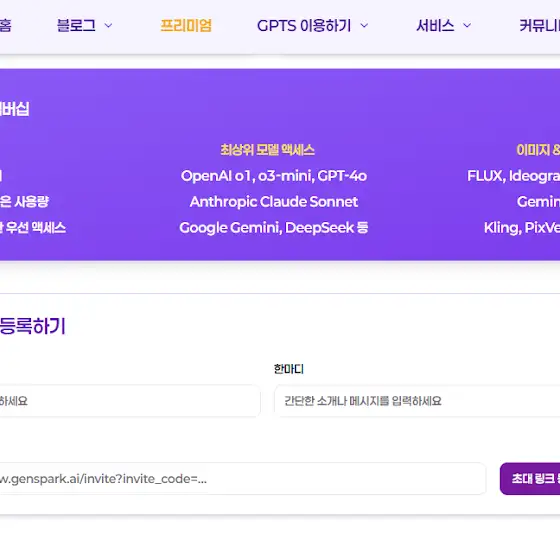The image size is (560, 560).
Task: Click the Kling, PixVe text in banner
Action: tap(522, 228)
